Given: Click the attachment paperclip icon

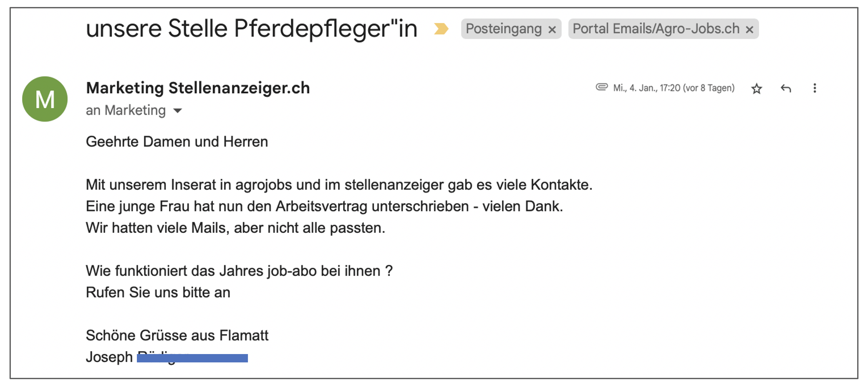Looking at the screenshot, I should coord(602,87).
